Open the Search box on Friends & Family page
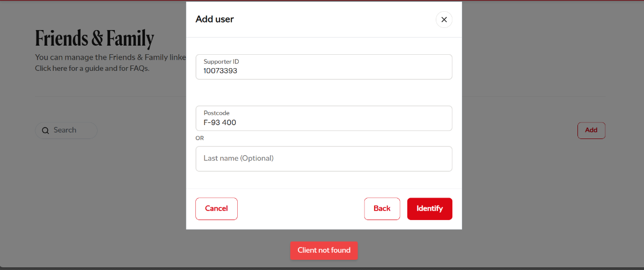 click(66, 130)
